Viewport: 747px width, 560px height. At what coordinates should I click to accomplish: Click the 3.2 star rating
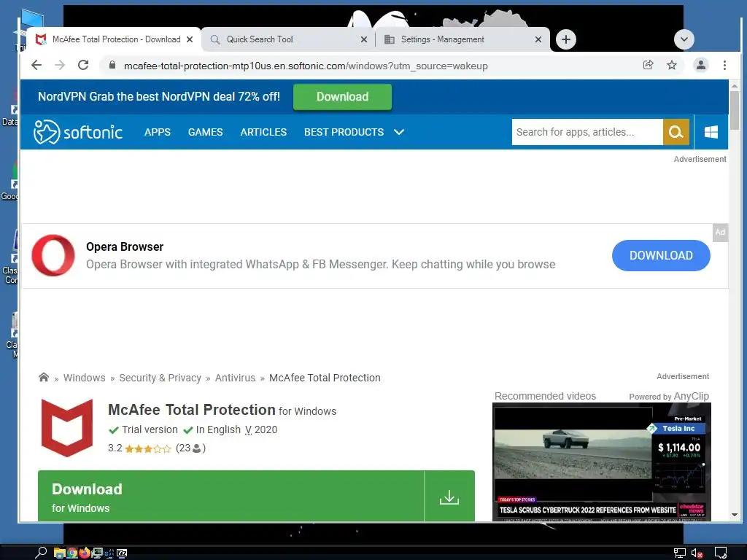pyautogui.click(x=139, y=448)
